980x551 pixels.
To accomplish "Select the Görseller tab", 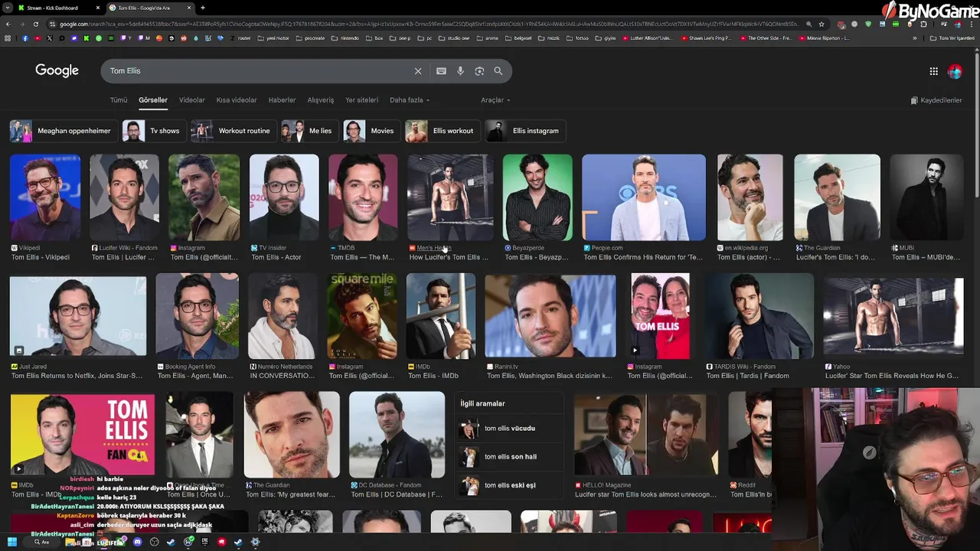I will 153,100.
